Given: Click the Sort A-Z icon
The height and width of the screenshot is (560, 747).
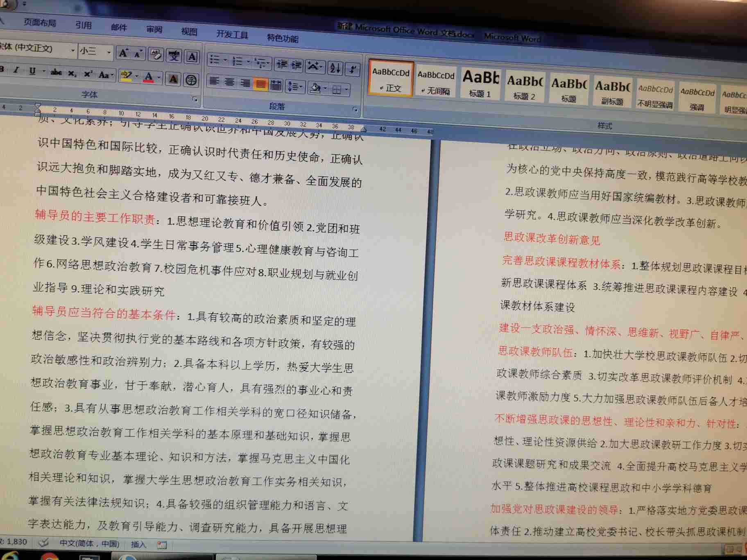Looking at the screenshot, I should coord(335,68).
